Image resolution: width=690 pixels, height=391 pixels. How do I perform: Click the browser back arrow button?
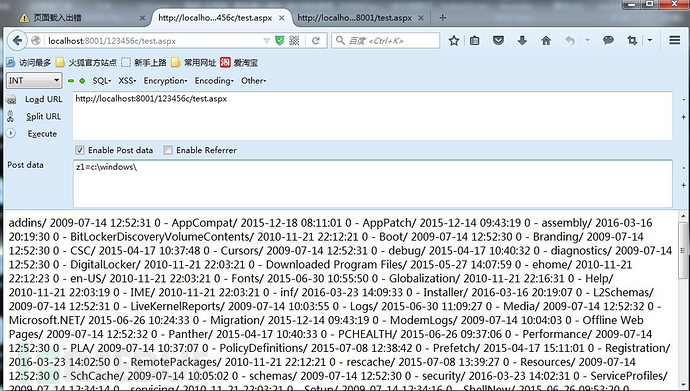(x=17, y=40)
